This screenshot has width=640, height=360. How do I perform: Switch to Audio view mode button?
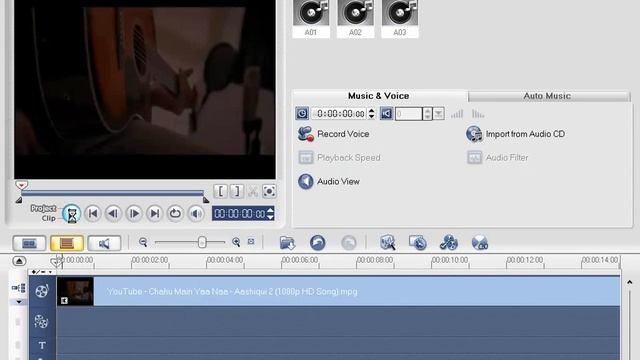104,243
